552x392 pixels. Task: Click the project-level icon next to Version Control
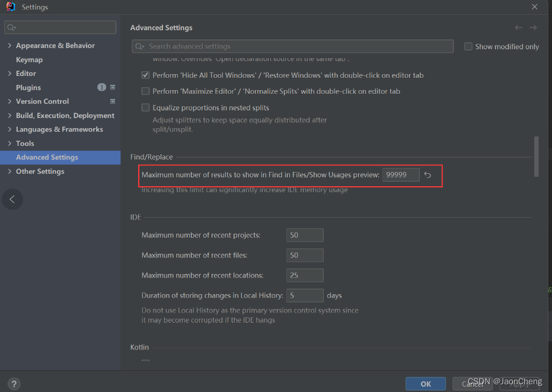click(x=113, y=101)
